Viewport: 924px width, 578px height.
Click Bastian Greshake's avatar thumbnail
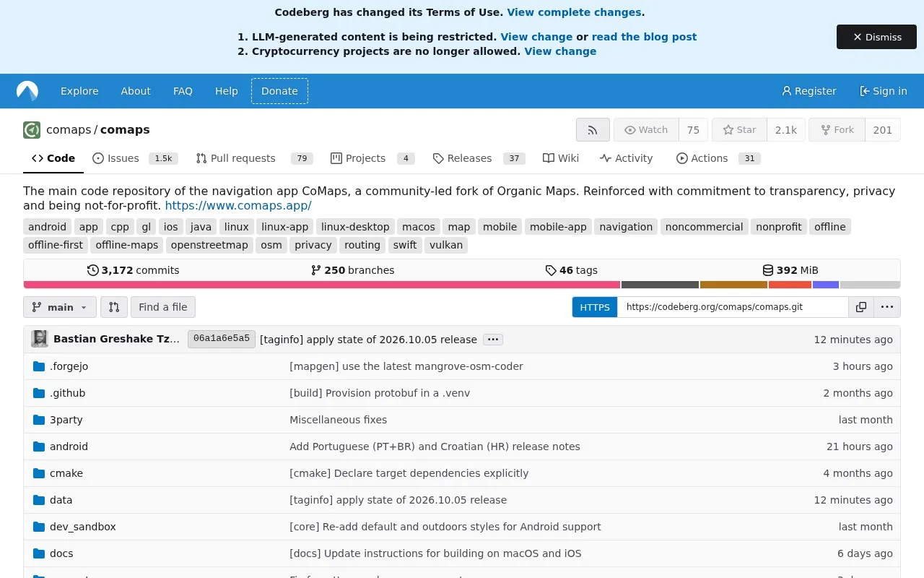point(40,339)
